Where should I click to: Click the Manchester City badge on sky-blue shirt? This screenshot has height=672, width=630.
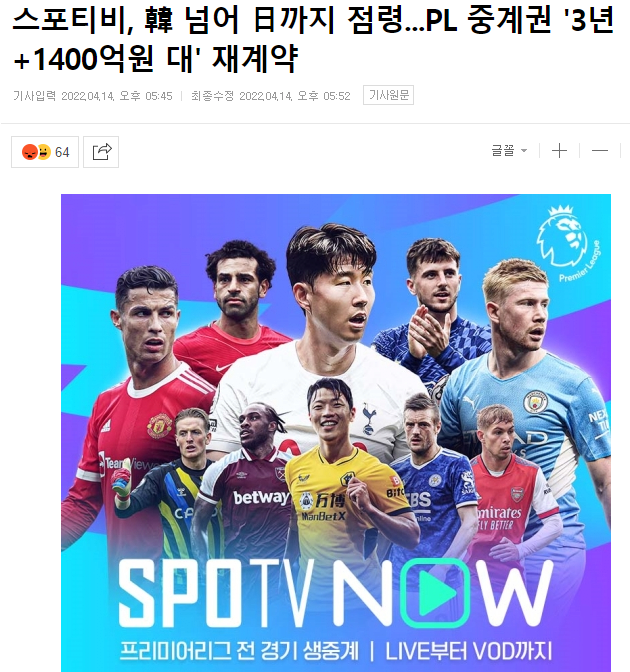tap(535, 403)
